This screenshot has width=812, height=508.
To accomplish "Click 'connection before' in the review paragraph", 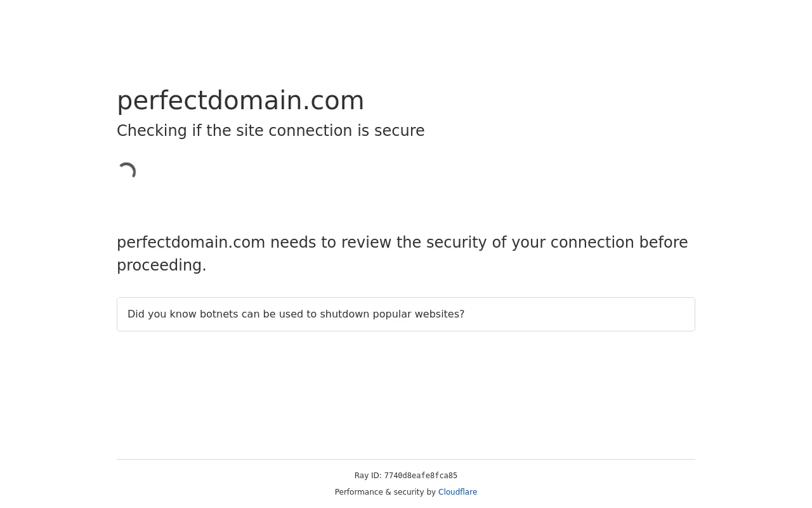I will click(619, 243).
